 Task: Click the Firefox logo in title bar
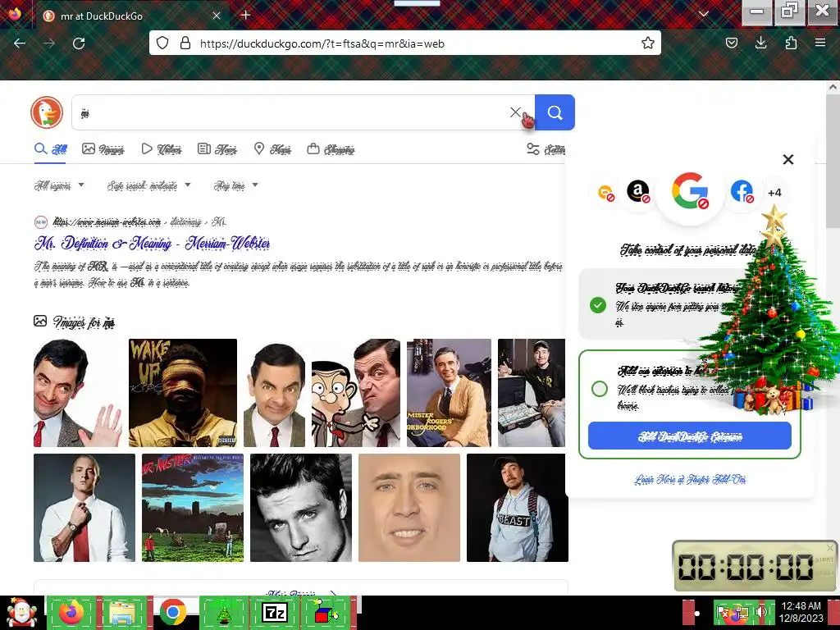(15, 13)
